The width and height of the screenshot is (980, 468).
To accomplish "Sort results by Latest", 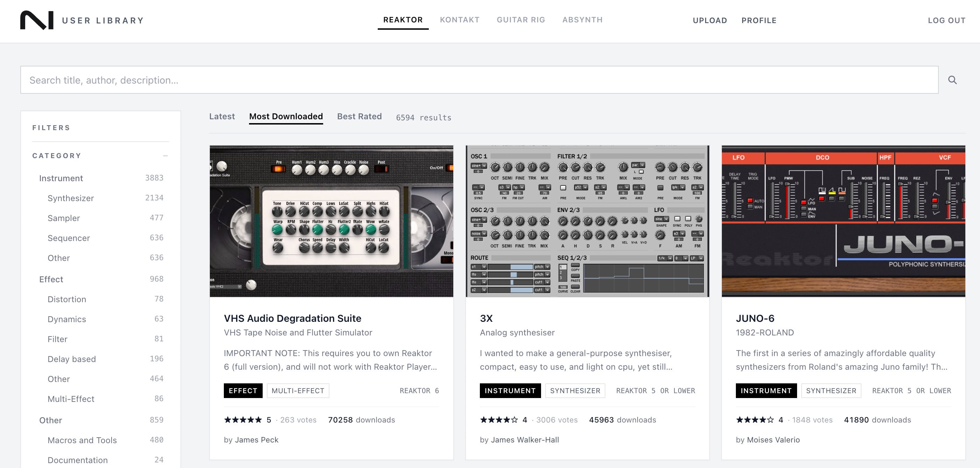I will pyautogui.click(x=222, y=116).
